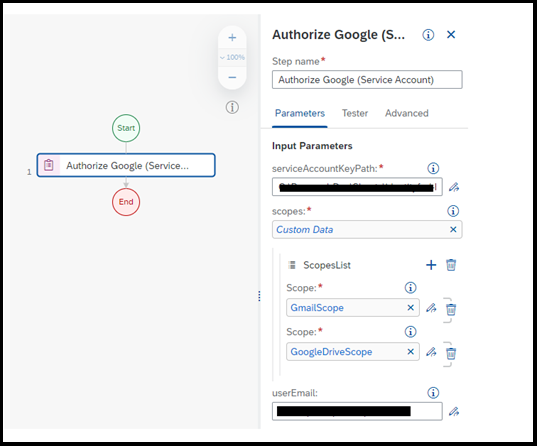Image resolution: width=537 pixels, height=446 pixels.
Task: Zoom in the workflow canvas with plus
Action: pyautogui.click(x=232, y=38)
